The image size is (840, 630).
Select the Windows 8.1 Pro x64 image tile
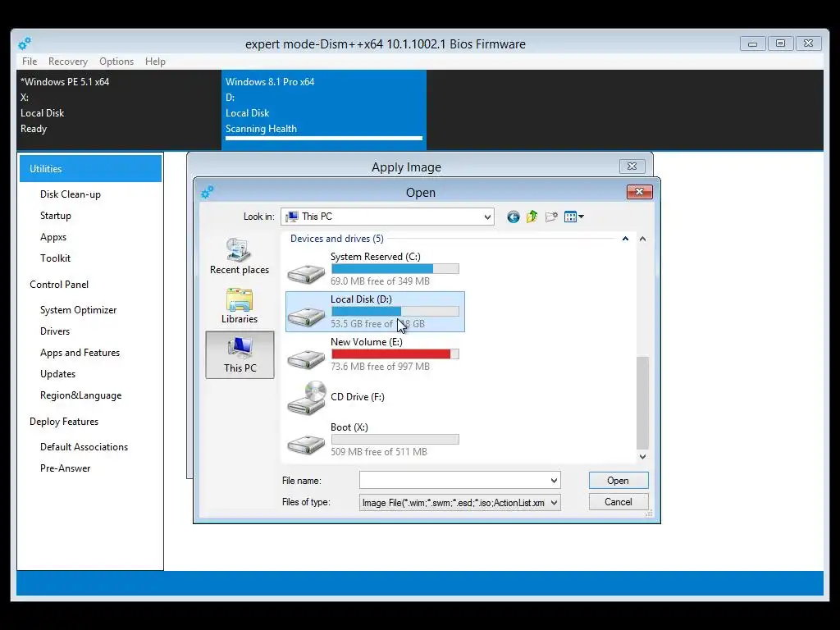point(323,109)
